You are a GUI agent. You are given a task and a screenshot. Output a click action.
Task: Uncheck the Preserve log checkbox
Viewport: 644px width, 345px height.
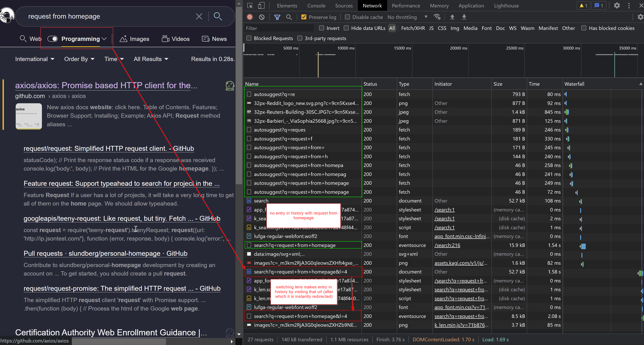[x=304, y=17]
